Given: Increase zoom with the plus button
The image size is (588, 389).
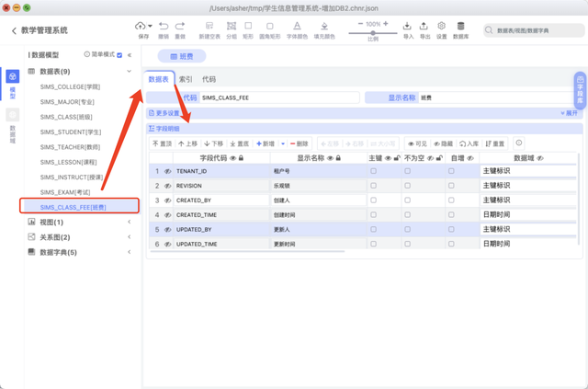Looking at the screenshot, I should [x=386, y=24].
